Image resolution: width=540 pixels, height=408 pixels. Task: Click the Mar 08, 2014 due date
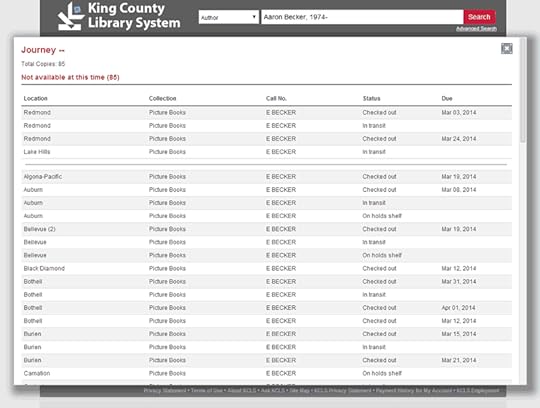click(x=459, y=190)
